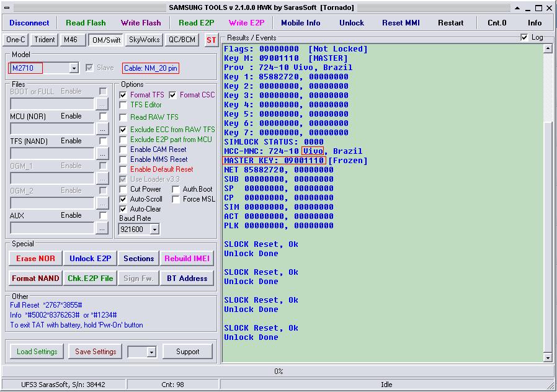Uncheck Format TFS option

coord(123,95)
